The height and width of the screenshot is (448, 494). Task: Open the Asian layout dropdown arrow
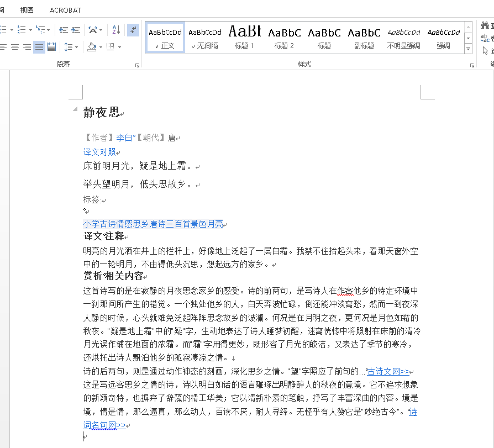101,30
